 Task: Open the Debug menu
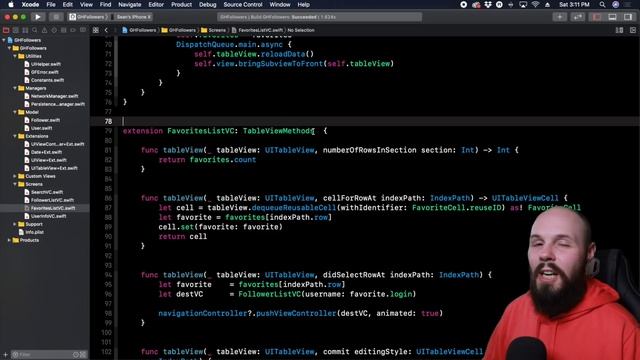207,4
